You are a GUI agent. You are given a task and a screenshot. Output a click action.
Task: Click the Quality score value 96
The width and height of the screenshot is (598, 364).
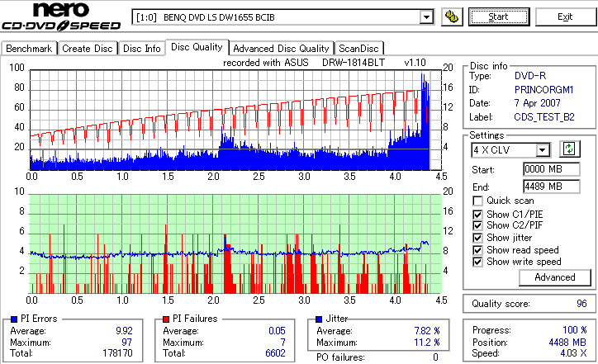click(581, 304)
